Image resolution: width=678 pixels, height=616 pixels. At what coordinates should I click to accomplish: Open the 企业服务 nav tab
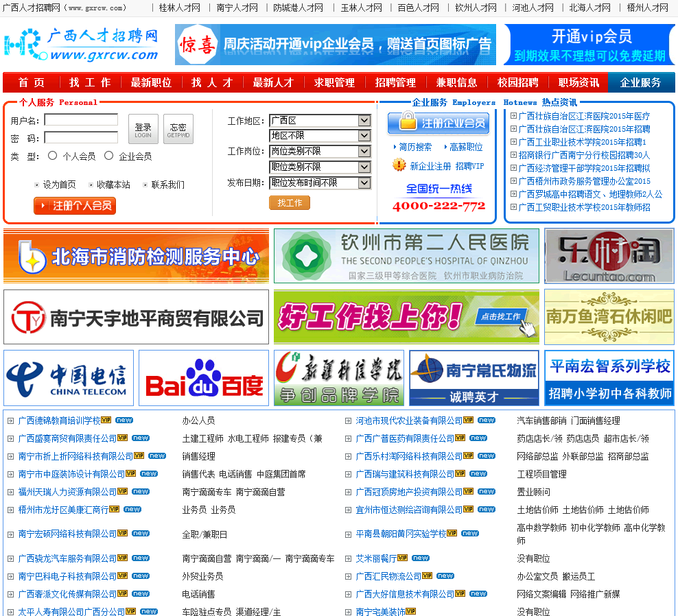641,82
